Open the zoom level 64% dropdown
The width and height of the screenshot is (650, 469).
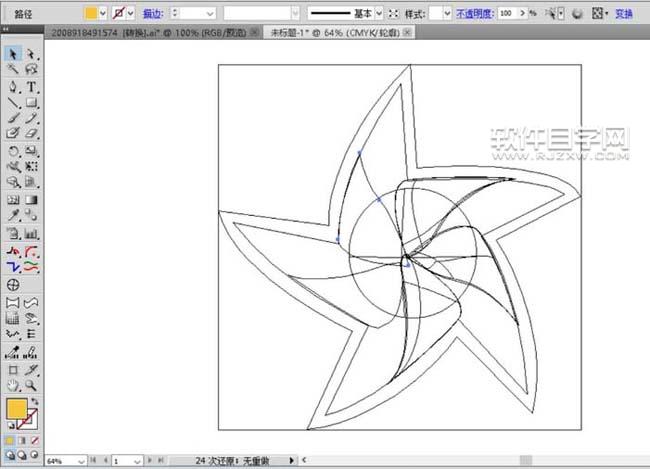click(x=79, y=461)
